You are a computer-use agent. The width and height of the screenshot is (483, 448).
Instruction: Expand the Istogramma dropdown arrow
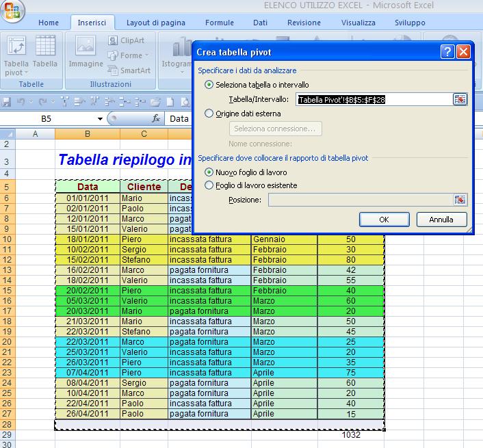pos(182,72)
